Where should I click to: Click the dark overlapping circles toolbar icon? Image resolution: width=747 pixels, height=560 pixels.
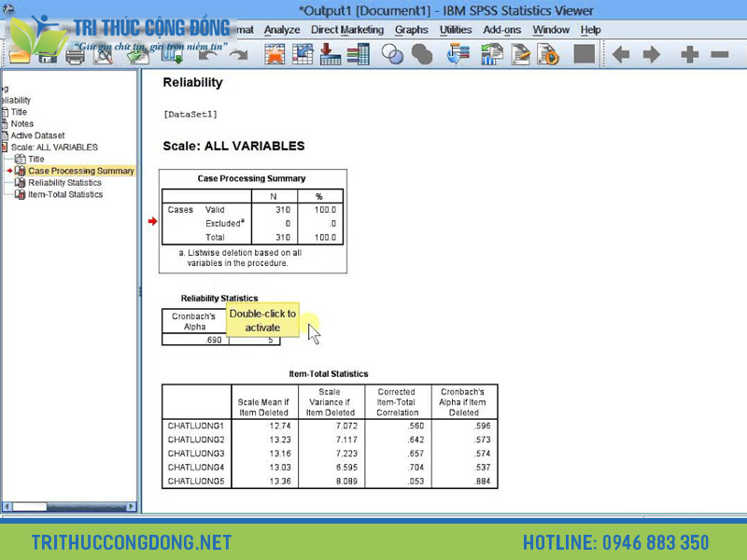[x=422, y=54]
